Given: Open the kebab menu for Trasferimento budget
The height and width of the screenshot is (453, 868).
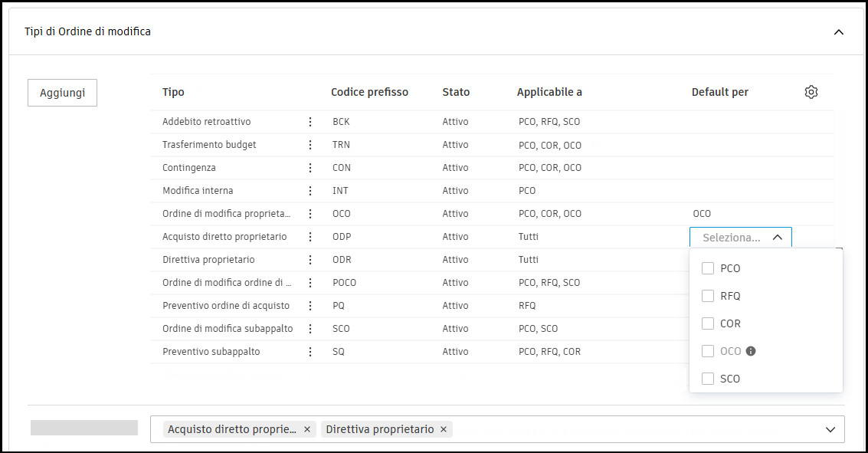Looking at the screenshot, I should (x=310, y=144).
